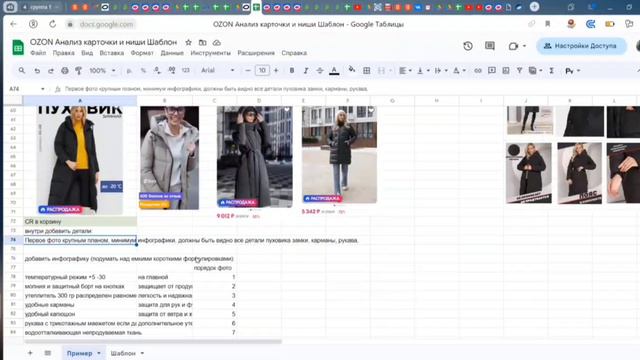
Task: Open the Формат menu
Action: point(142,53)
